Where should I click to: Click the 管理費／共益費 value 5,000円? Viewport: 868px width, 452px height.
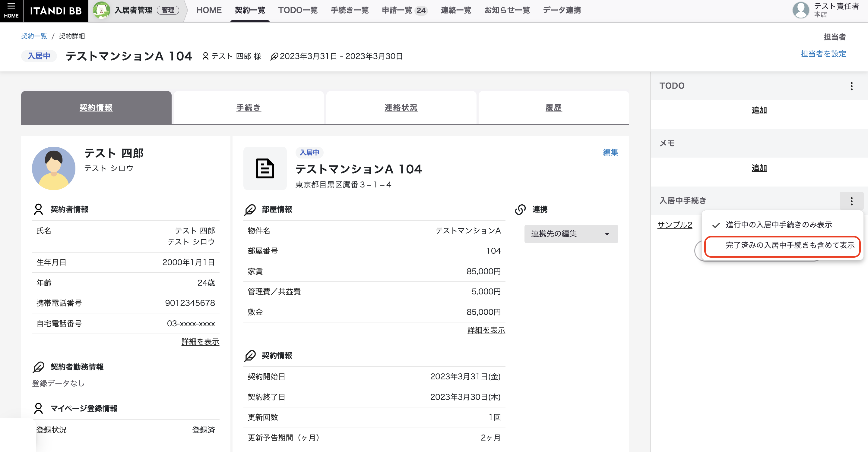coord(486,292)
